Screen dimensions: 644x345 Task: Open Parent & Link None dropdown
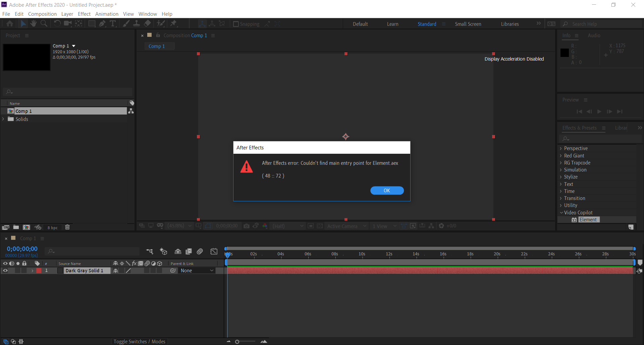click(x=197, y=271)
